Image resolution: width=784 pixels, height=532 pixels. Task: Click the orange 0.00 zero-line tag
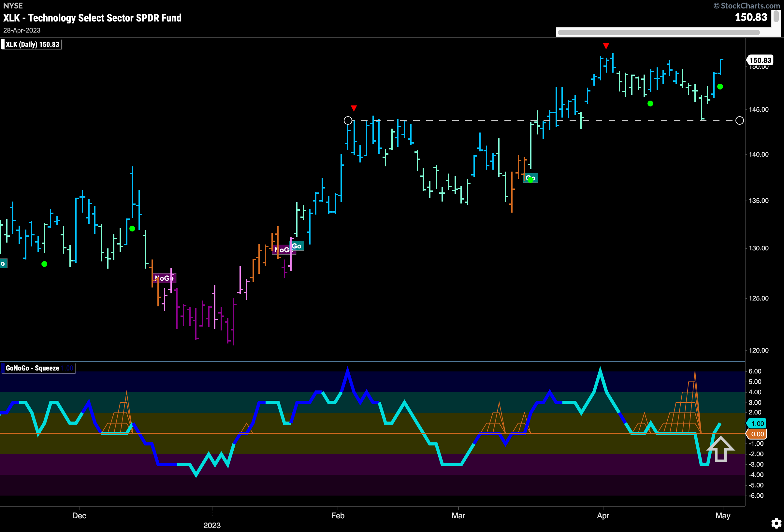[x=757, y=434]
